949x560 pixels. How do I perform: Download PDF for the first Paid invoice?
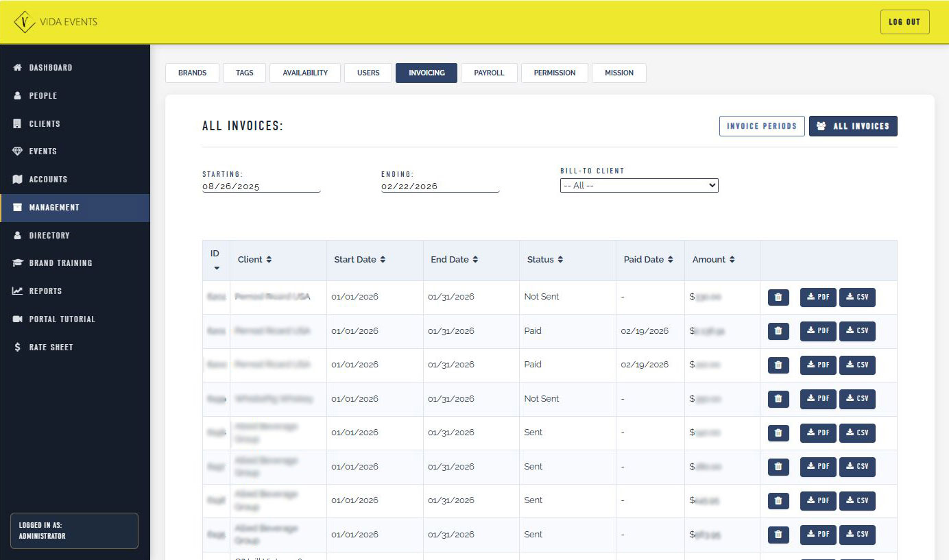(x=818, y=331)
